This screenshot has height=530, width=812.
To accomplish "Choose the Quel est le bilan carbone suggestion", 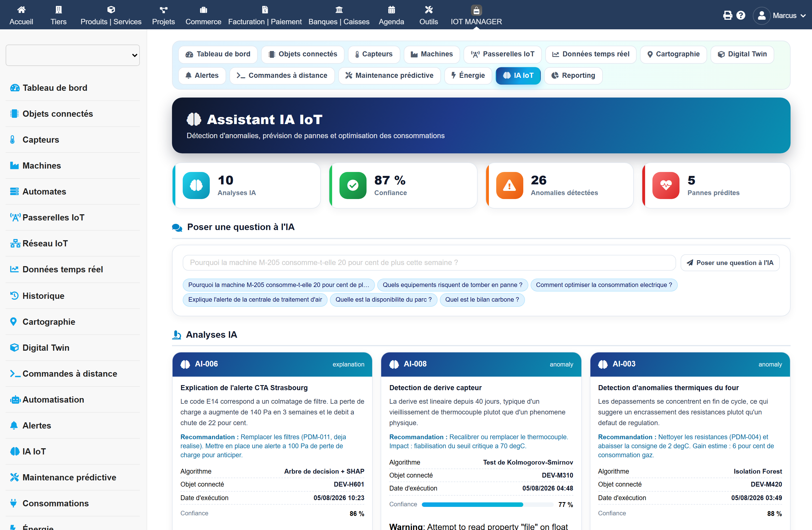I will [x=482, y=299].
